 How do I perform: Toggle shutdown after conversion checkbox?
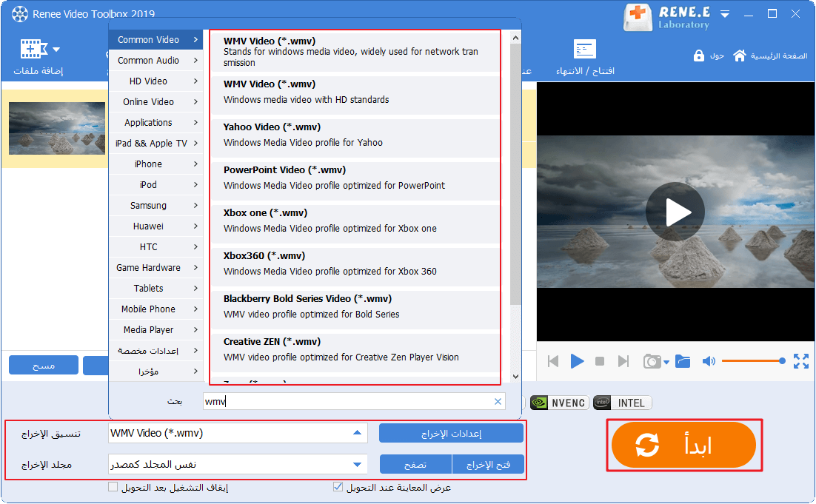tap(113, 488)
